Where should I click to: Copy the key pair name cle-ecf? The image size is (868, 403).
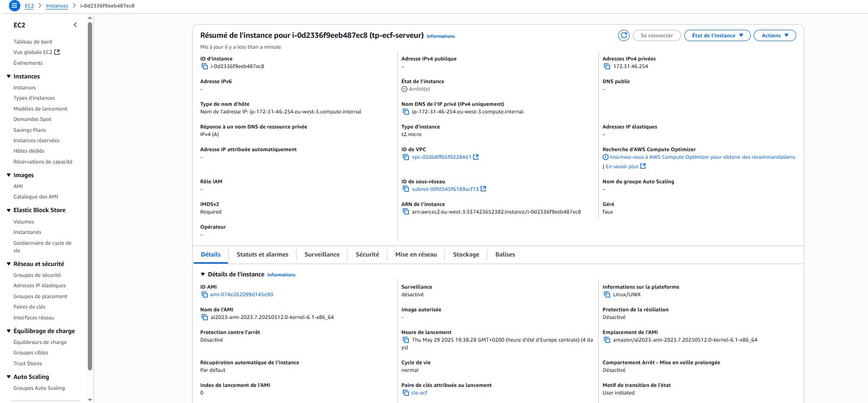pos(406,393)
